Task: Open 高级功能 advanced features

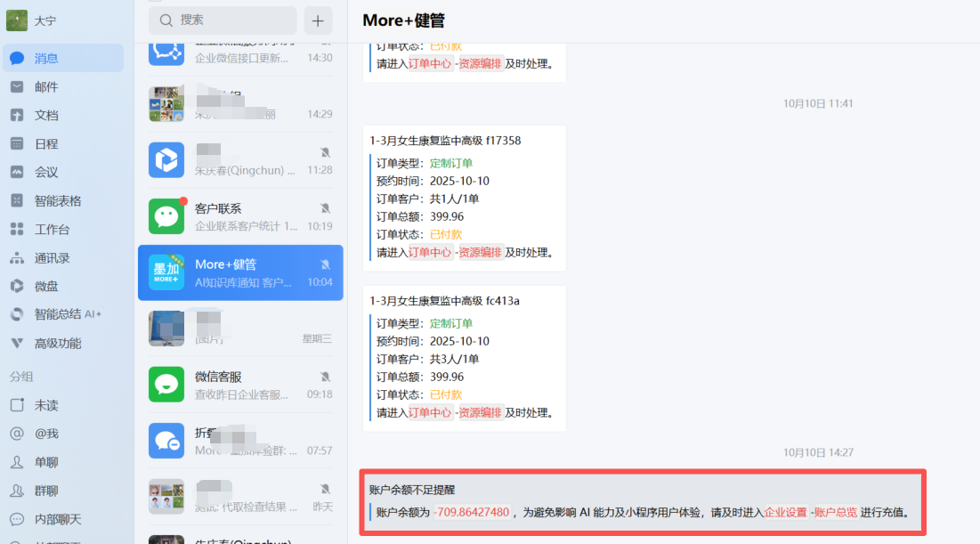Action: 57,343
